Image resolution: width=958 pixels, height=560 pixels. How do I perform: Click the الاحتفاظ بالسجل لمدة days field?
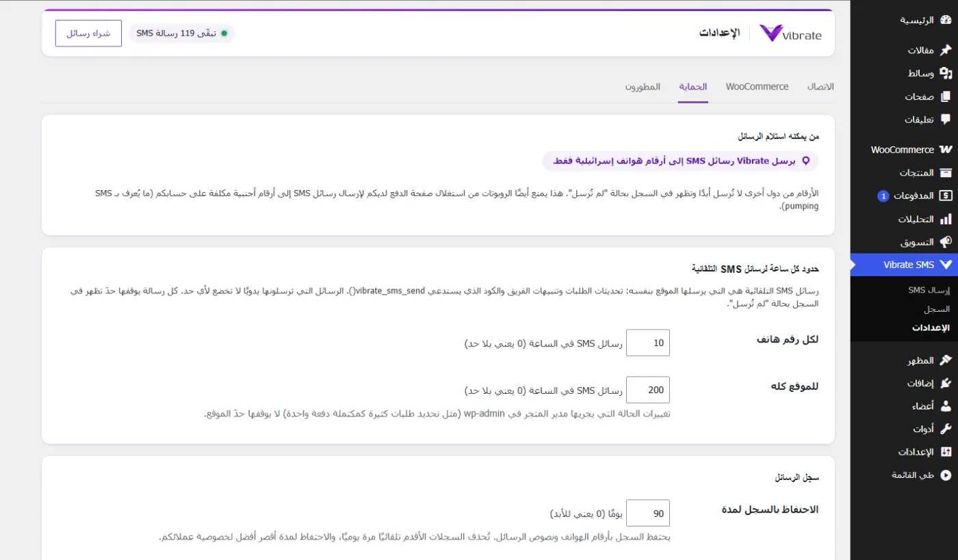[648, 513]
